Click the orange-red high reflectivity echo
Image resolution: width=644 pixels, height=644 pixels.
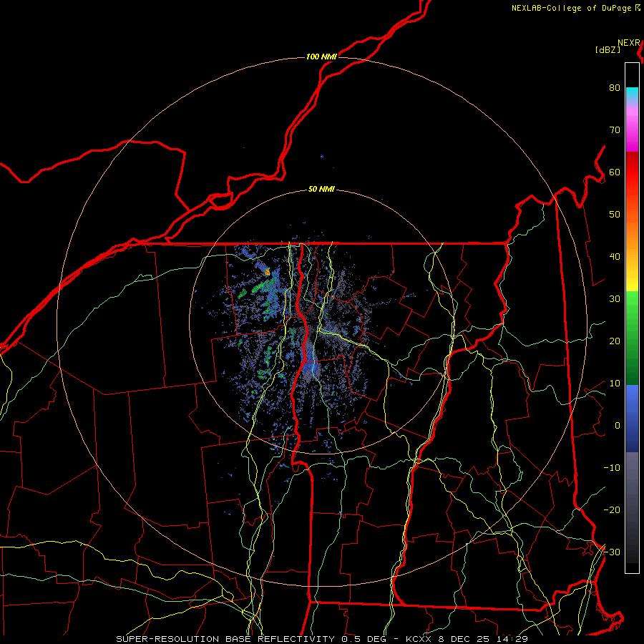tap(268, 271)
